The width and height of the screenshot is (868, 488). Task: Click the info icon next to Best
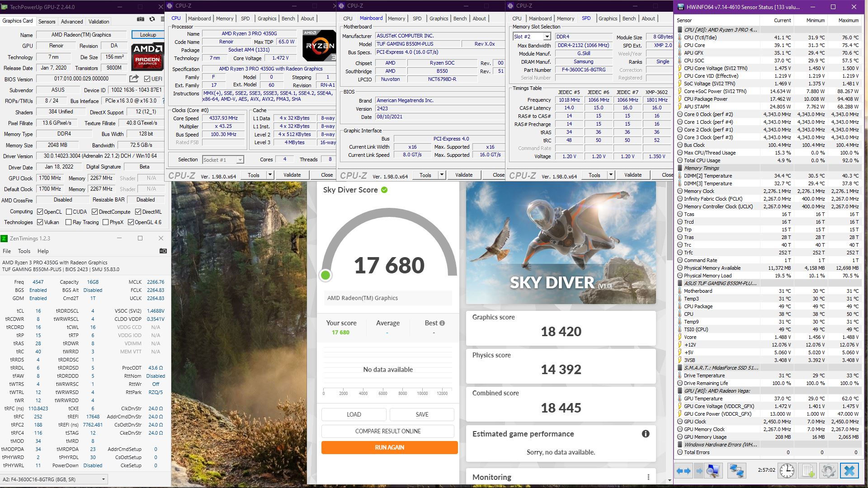click(x=442, y=323)
